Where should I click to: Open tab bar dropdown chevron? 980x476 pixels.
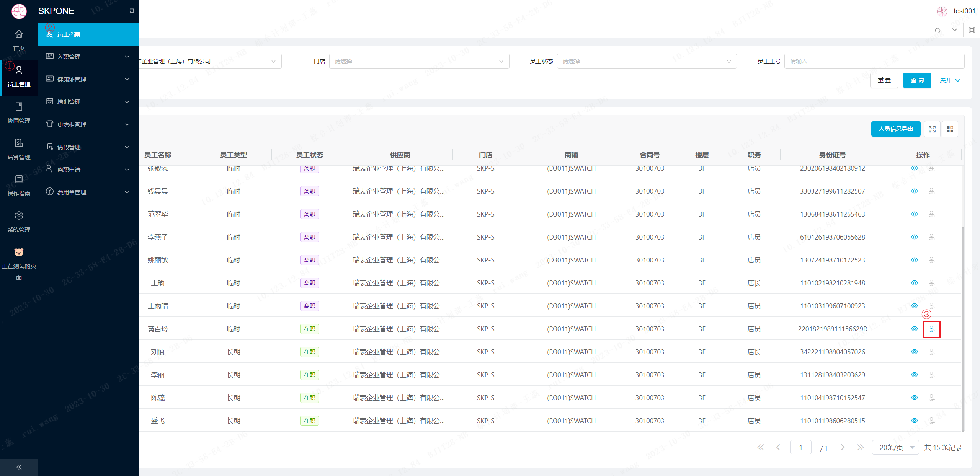click(x=955, y=30)
